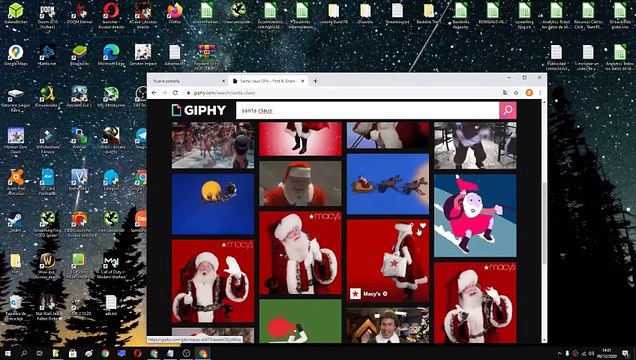The image size is (636, 360).
Task: Open the Microsoft Store taskbar icon
Action: pos(72,354)
